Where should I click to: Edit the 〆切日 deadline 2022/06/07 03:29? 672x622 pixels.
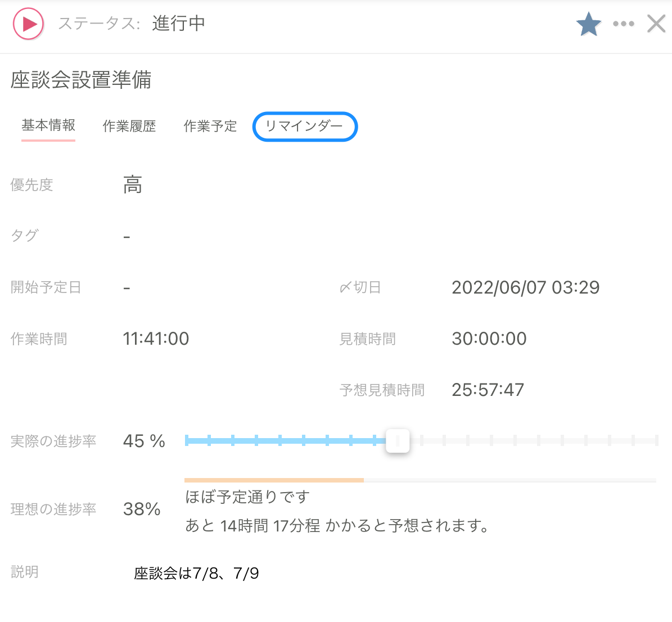pyautogui.click(x=525, y=287)
